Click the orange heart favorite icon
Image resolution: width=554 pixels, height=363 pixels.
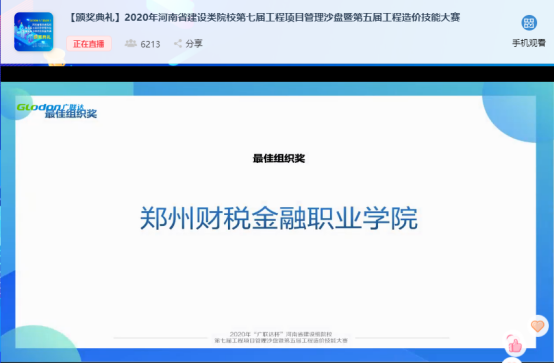[x=537, y=326]
